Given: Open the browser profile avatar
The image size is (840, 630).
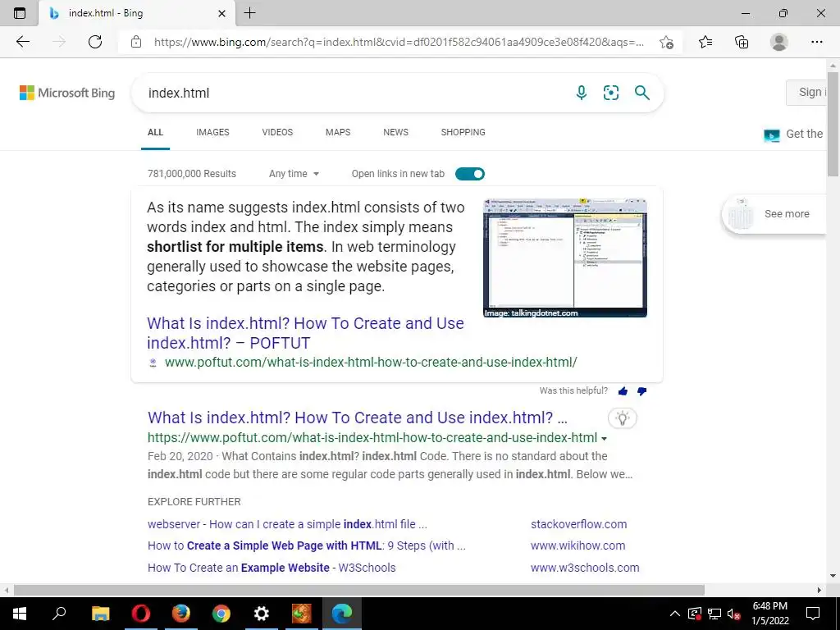Looking at the screenshot, I should pyautogui.click(x=779, y=42).
